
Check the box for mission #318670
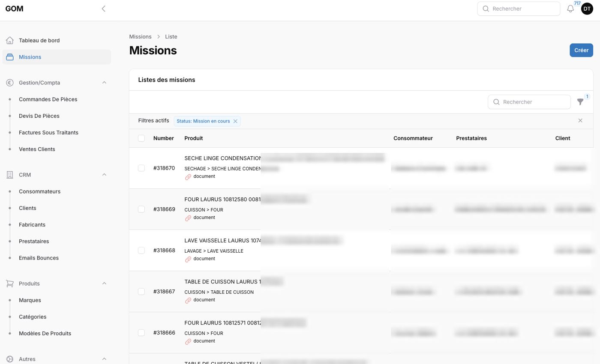coord(141,168)
